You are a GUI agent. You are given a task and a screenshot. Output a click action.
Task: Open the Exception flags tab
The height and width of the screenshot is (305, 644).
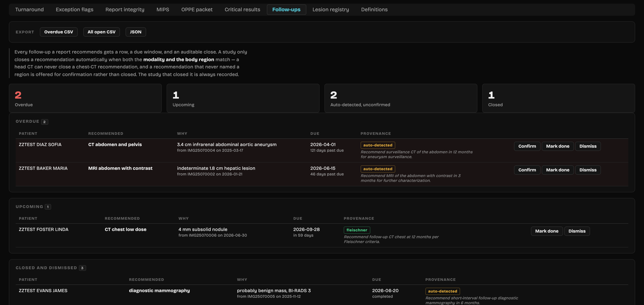click(74, 9)
